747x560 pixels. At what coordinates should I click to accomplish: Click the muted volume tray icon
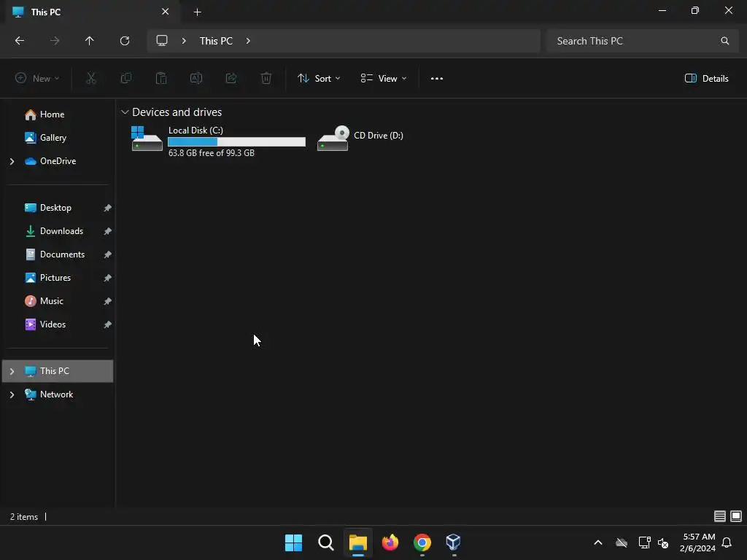coord(663,542)
